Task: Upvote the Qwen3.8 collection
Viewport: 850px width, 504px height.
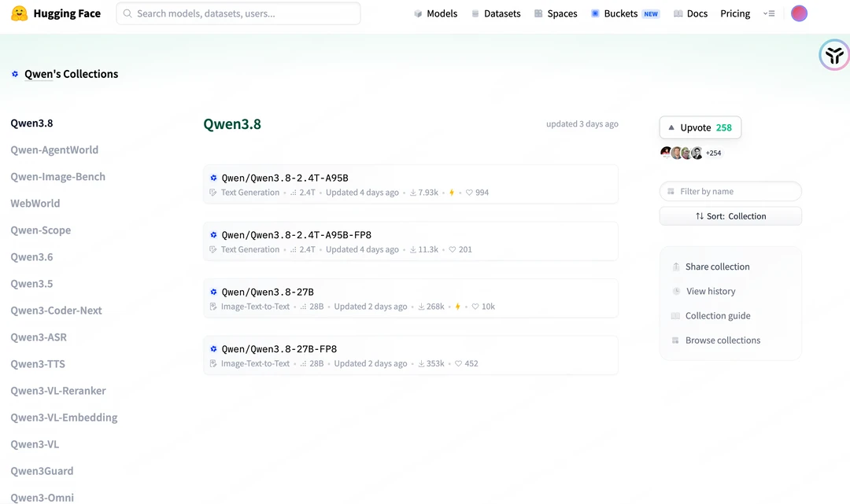Action: [700, 127]
